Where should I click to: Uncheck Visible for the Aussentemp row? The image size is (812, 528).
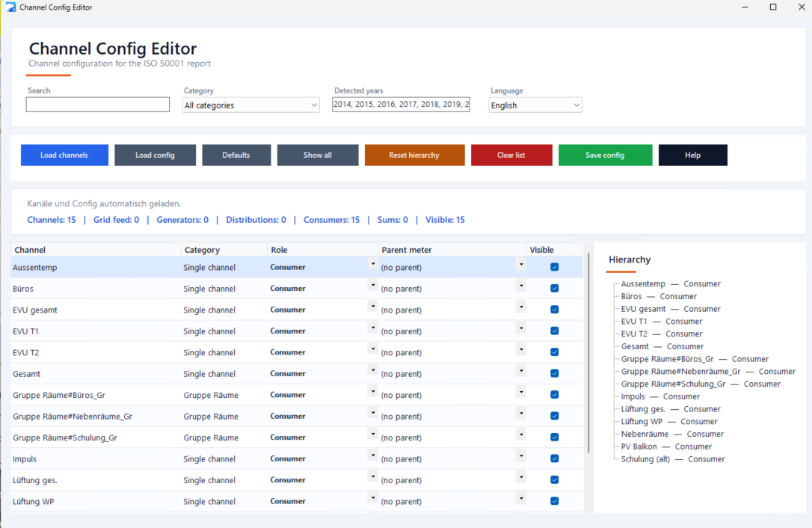tap(555, 267)
